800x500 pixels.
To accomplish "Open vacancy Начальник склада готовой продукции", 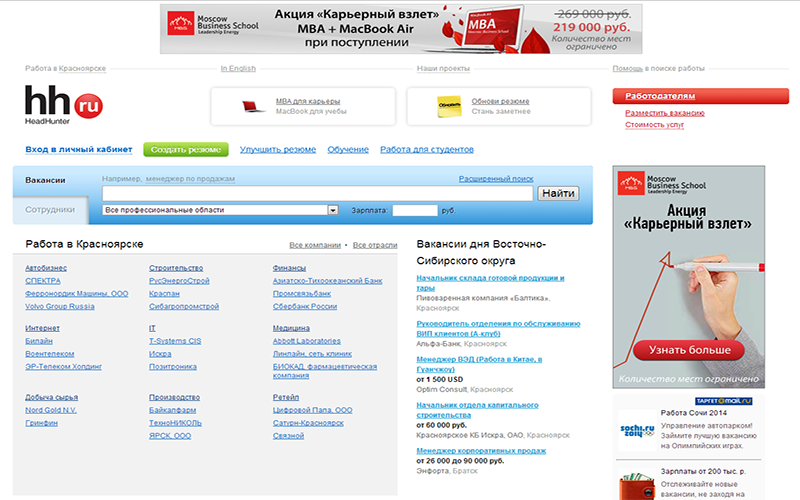I will pyautogui.click(x=490, y=283).
